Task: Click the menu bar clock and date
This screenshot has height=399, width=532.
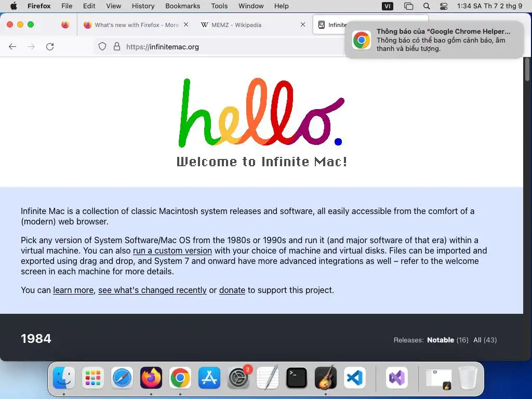Action: coord(489,6)
